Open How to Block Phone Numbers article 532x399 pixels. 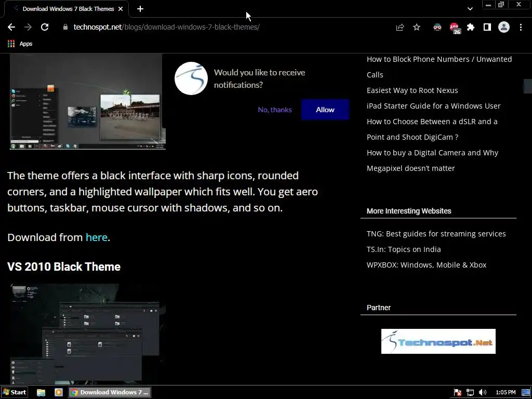pyautogui.click(x=440, y=67)
